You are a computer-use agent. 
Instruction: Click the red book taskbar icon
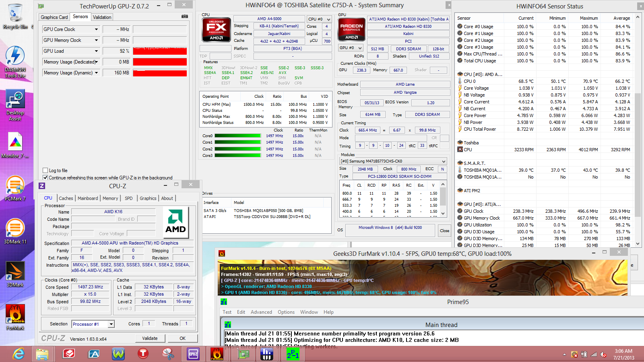coord(69,354)
